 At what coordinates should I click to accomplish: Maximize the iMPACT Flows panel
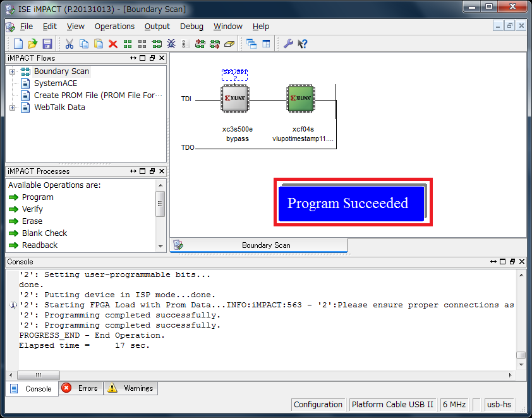[x=143, y=58]
